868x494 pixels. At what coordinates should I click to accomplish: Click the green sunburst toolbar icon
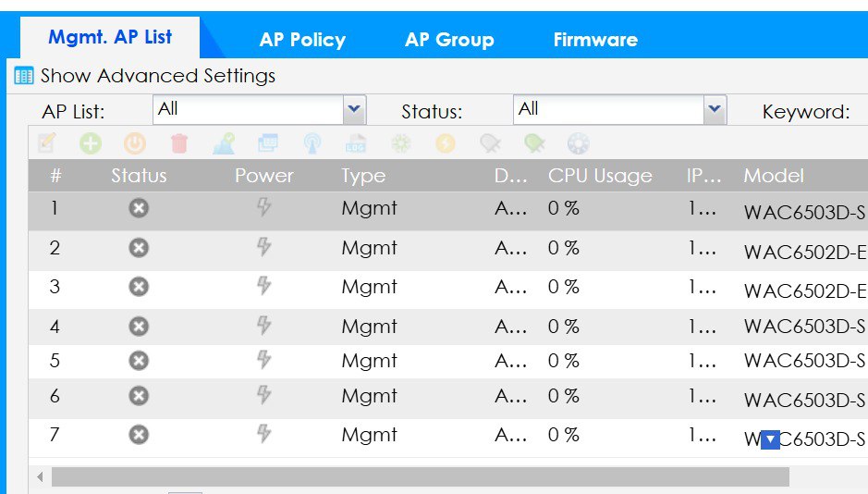401,143
